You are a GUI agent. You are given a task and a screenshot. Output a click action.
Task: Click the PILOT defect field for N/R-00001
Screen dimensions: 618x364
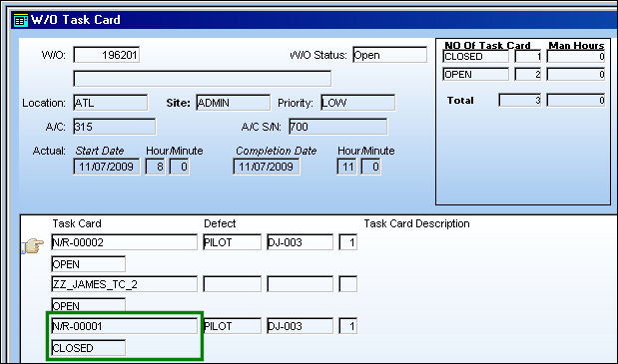pos(233,326)
